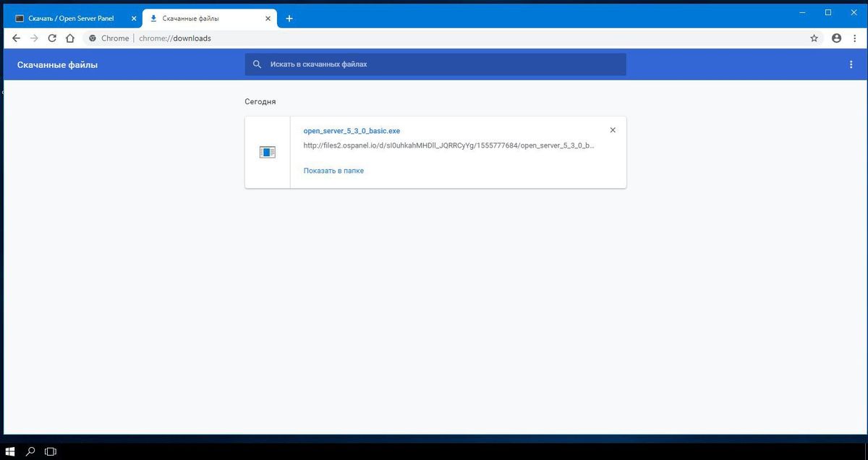The width and height of the screenshot is (868, 460).
Task: Open a new tab with plus button
Action: [x=289, y=18]
